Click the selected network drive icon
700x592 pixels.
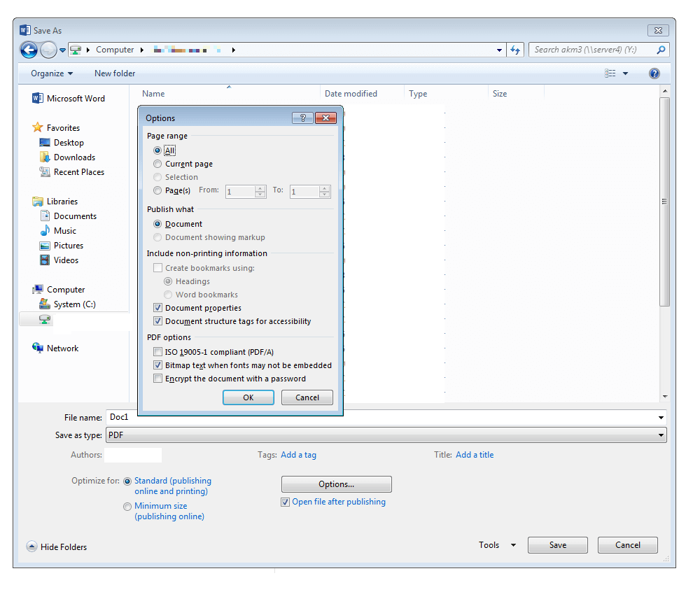pos(45,319)
